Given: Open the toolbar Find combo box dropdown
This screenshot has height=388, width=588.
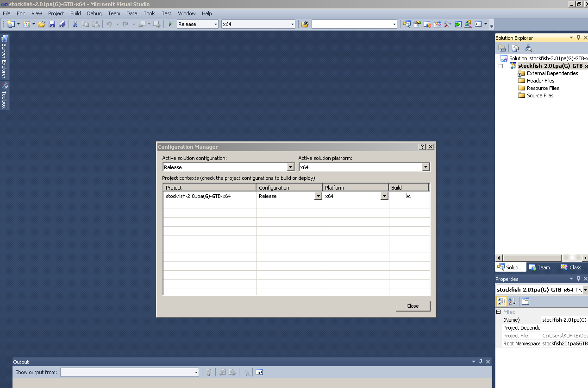Looking at the screenshot, I should 394,24.
